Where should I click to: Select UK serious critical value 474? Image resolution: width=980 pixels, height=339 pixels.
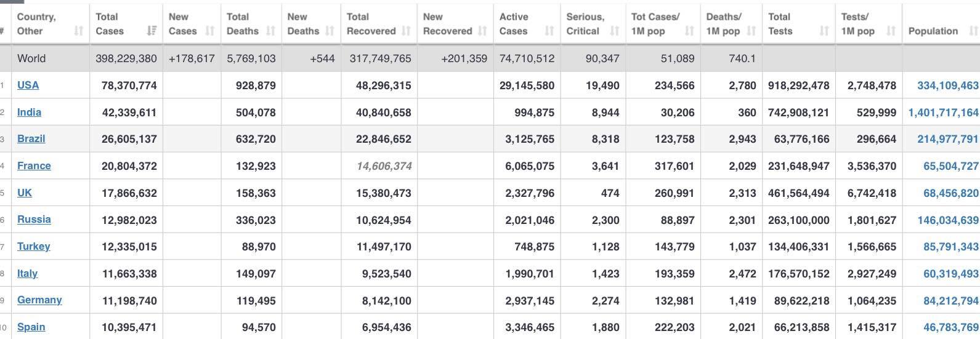click(610, 193)
